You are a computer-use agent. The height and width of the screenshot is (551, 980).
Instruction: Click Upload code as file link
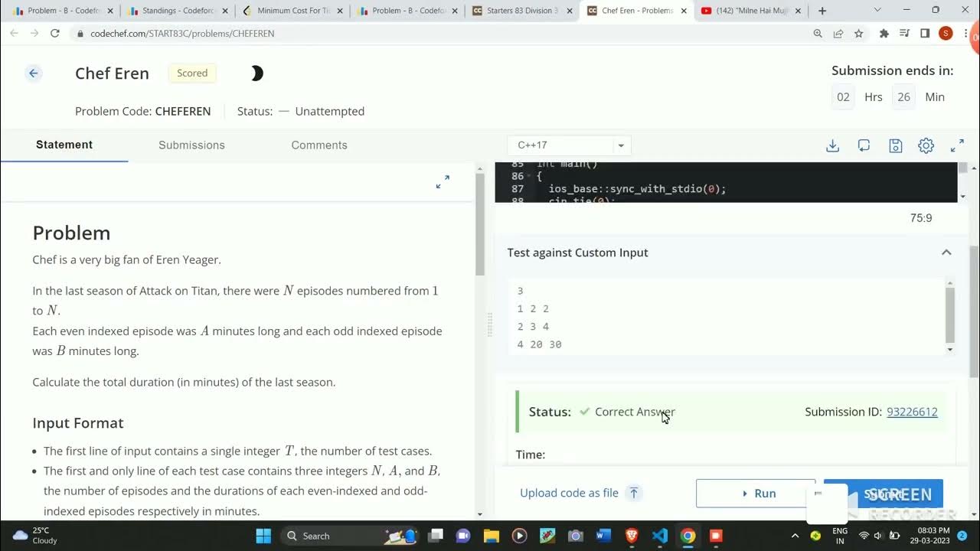coord(569,493)
